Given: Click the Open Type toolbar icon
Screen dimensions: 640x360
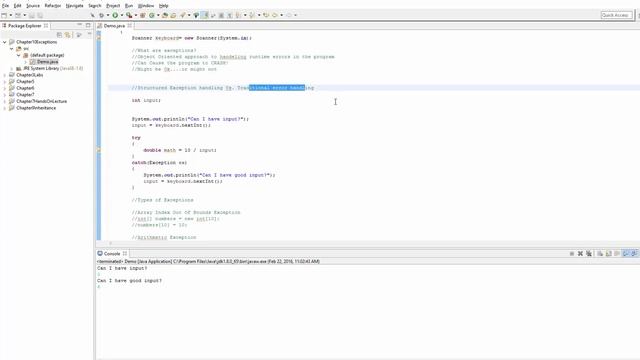Looking at the screenshot, I should 164,15.
